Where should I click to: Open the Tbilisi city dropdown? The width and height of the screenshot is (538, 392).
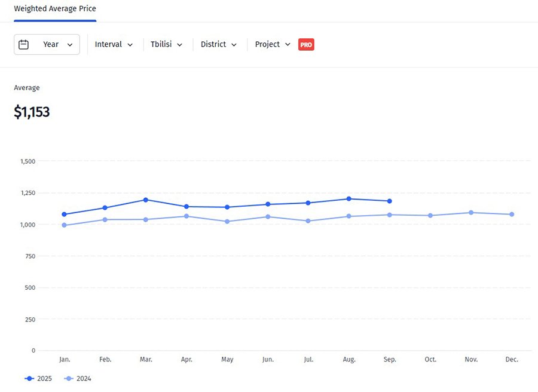pyautogui.click(x=166, y=44)
